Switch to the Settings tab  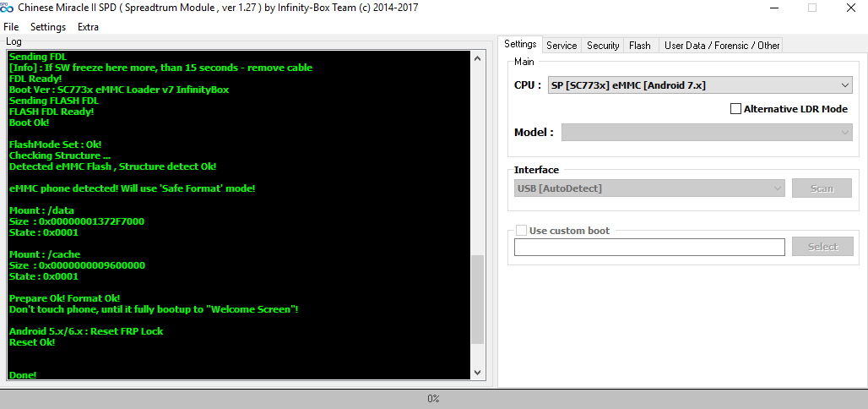tap(520, 44)
